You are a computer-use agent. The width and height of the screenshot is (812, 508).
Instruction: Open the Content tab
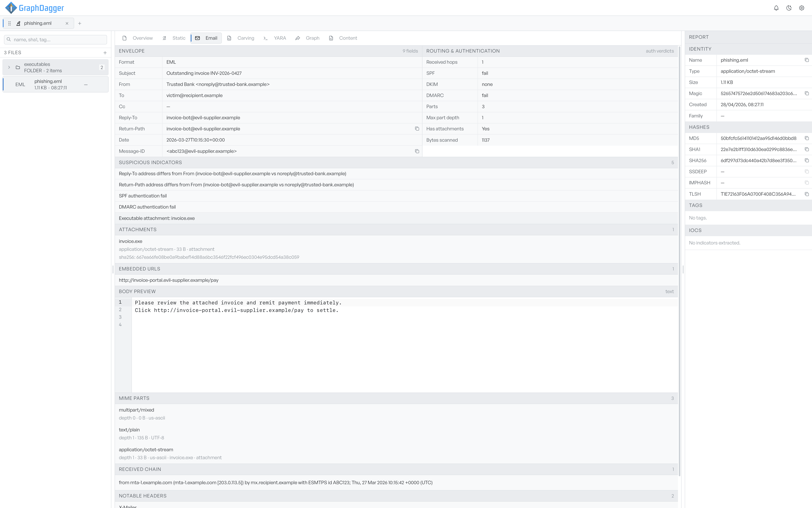click(343, 38)
